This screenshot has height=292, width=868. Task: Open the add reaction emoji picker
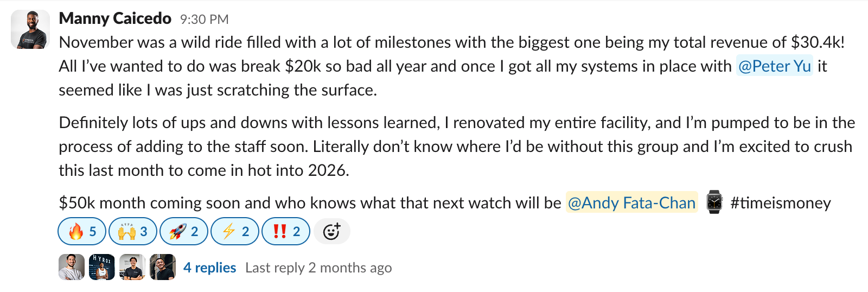pos(331,232)
